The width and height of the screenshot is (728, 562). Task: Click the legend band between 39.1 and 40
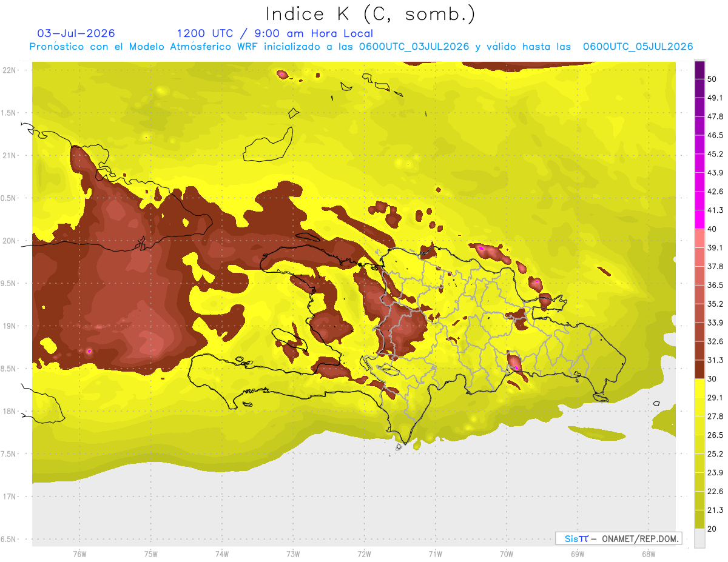pos(699,238)
